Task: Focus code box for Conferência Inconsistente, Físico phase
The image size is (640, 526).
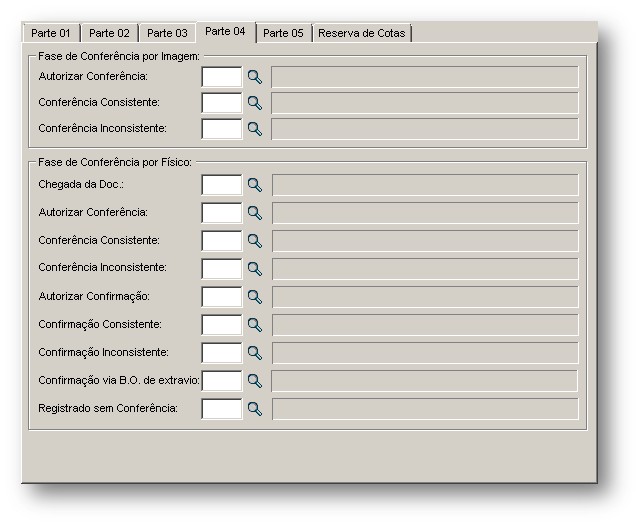Action: click(222, 269)
